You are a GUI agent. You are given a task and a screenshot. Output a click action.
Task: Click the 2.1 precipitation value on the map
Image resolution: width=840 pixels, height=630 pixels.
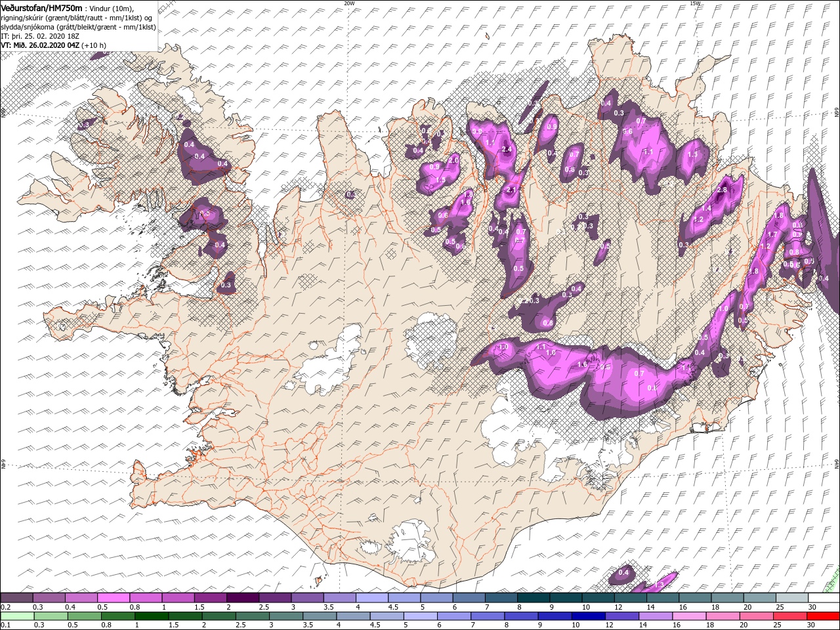pyautogui.click(x=512, y=190)
